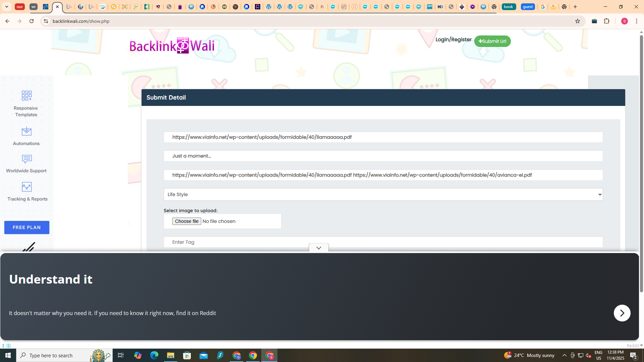Screen dimensions: 644x362
Task: Open the browser Extensions puzzle icon
Action: [x=606, y=21]
